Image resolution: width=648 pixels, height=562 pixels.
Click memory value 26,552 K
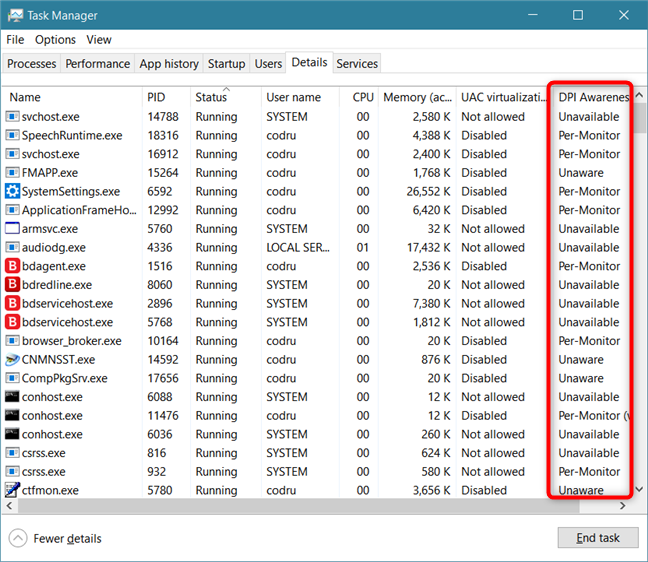click(x=428, y=191)
